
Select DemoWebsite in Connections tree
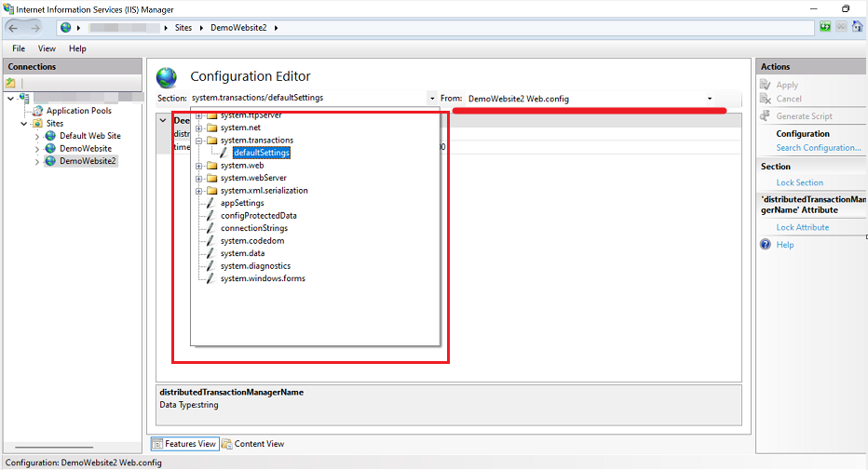coord(86,148)
